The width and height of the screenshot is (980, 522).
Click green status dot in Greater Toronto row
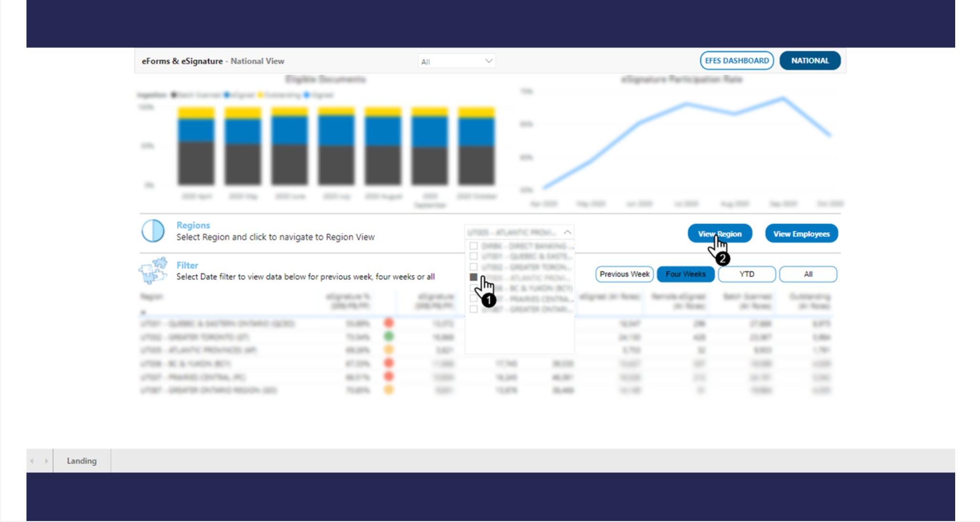pyautogui.click(x=389, y=337)
